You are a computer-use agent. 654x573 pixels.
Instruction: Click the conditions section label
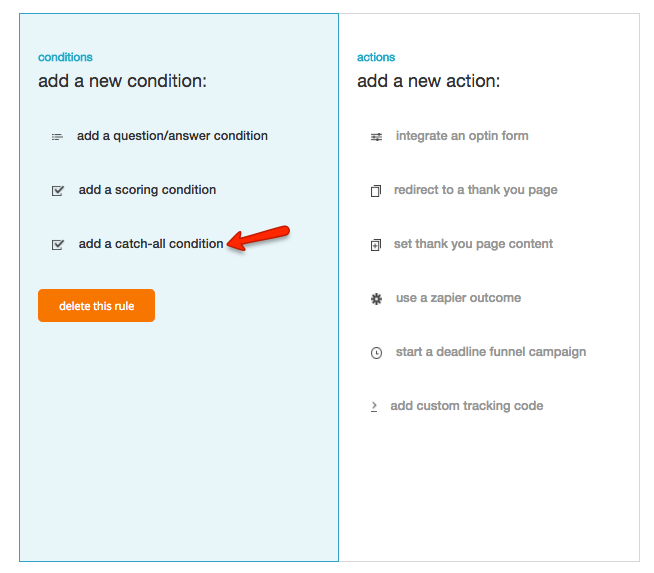click(x=65, y=58)
